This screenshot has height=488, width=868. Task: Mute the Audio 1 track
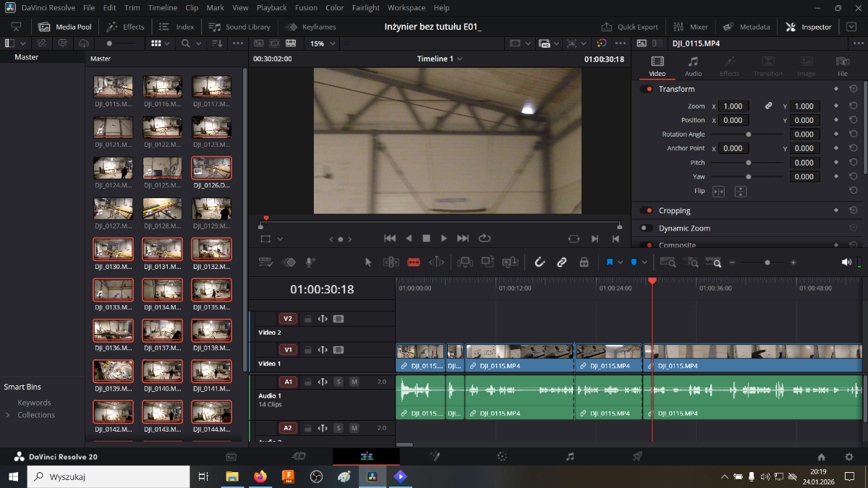[354, 382]
